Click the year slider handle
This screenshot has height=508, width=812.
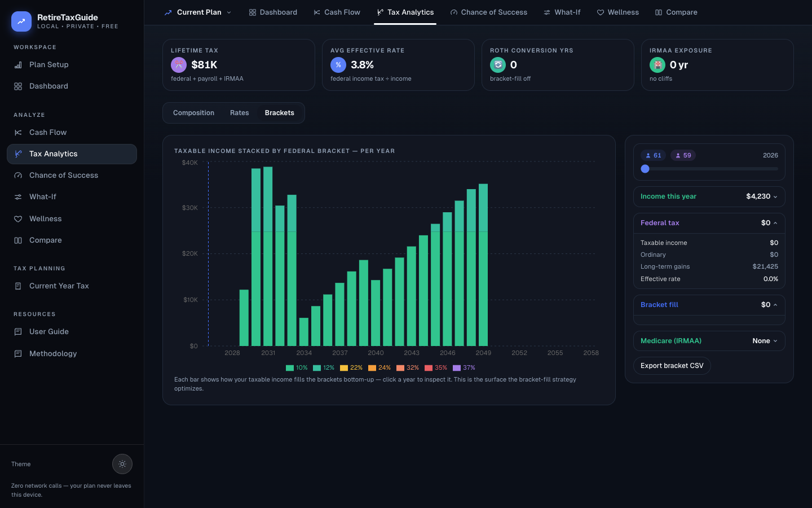point(645,169)
